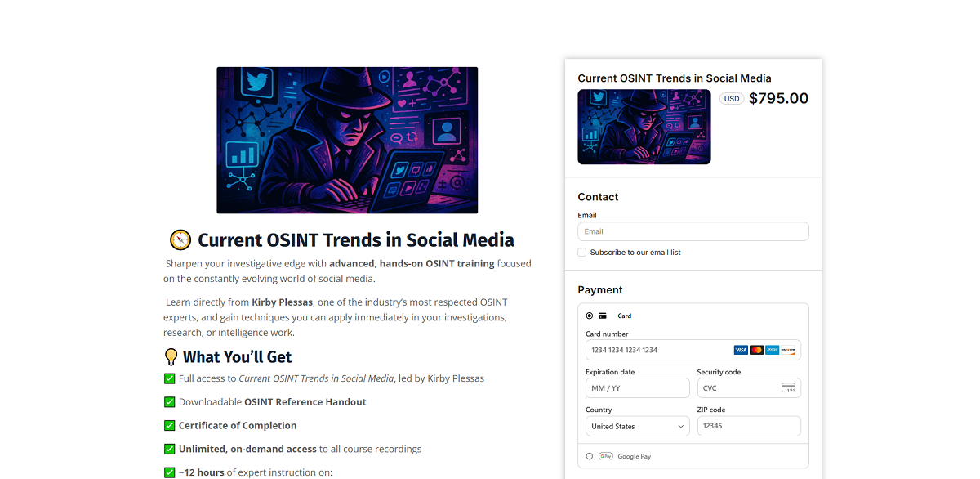
Task: Open the Country dropdown showing United States
Action: point(638,426)
